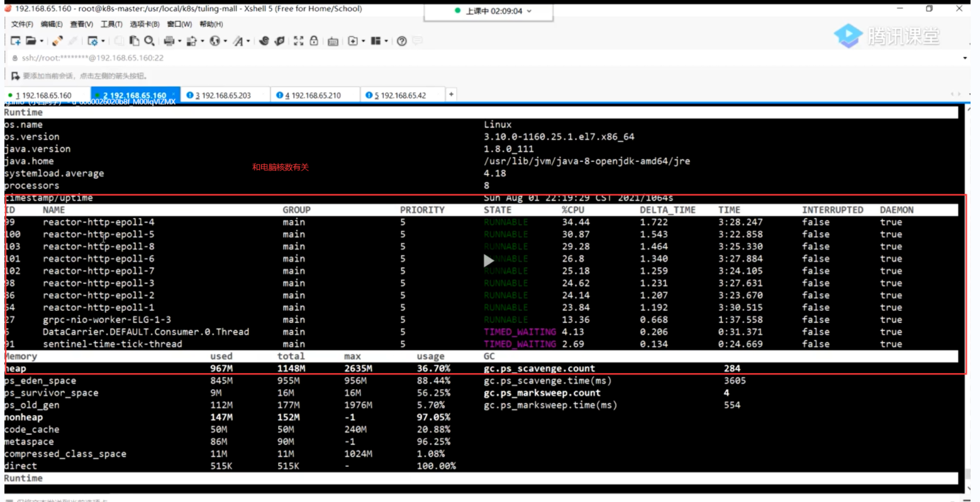Screen dimensions: 980x502
Task: Click the heap usage 36.70% value
Action: 433,369
